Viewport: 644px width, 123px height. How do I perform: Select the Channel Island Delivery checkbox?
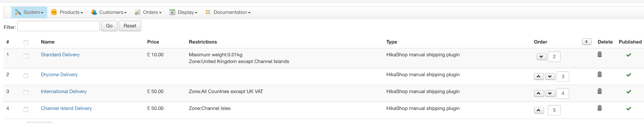[26, 110]
